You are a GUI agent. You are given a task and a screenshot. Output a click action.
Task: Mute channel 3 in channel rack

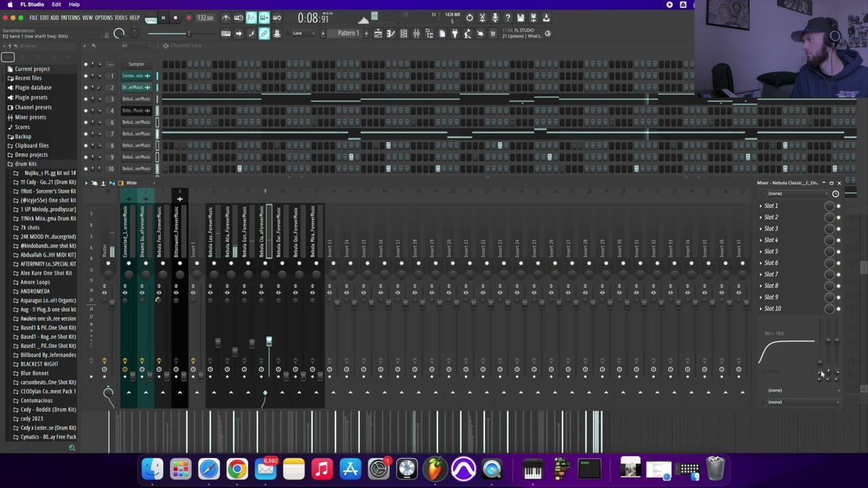pyautogui.click(x=85, y=99)
